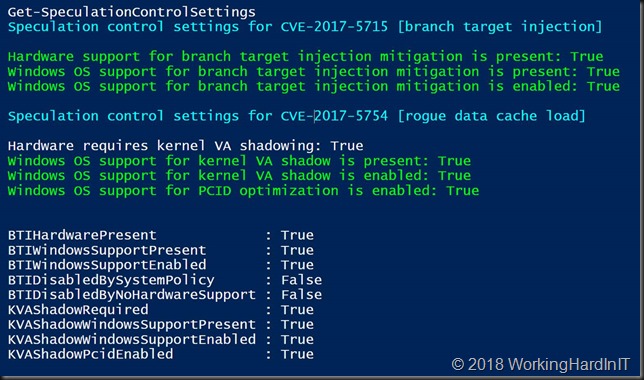644x380 pixels.
Task: Click the 2018 WorkingHardInIT watermark
Action: click(540, 364)
